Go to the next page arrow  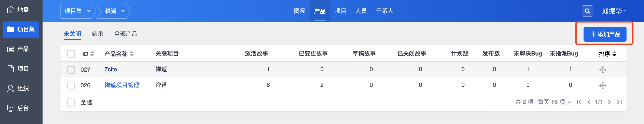pyautogui.click(x=610, y=102)
